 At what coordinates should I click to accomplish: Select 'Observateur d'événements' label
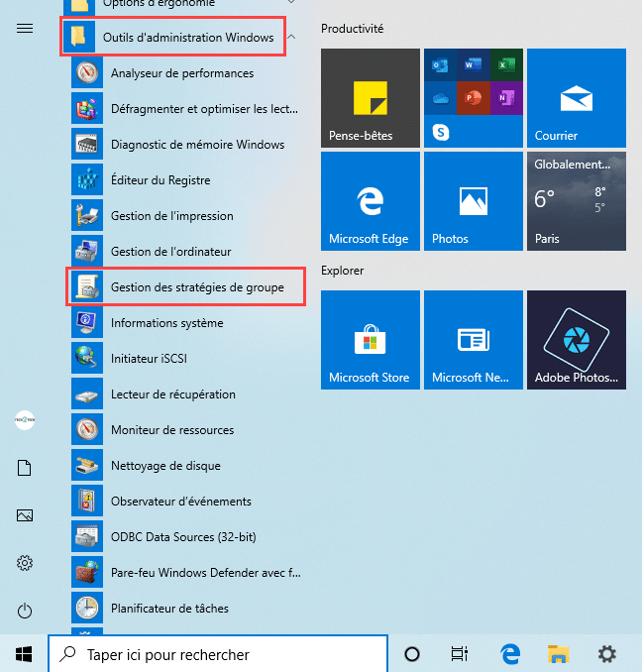(181, 501)
